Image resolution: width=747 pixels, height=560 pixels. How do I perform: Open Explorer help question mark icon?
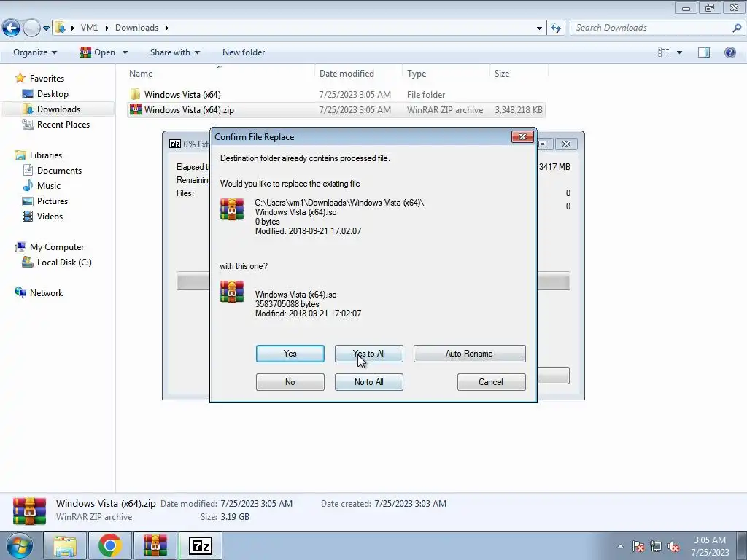pyautogui.click(x=729, y=52)
